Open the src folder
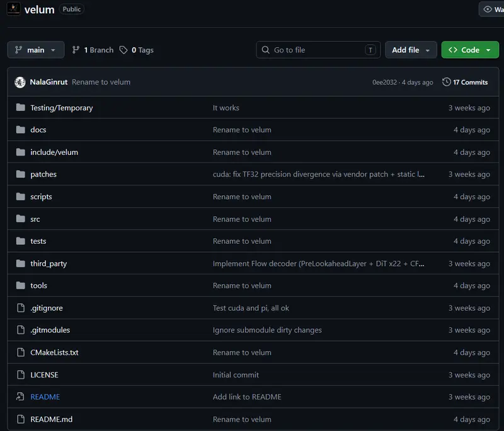Image resolution: width=504 pixels, height=431 pixels. (35, 219)
